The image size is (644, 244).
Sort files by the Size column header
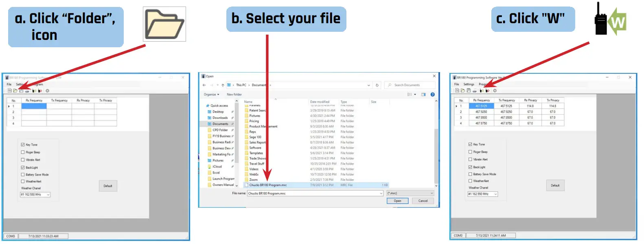374,102
